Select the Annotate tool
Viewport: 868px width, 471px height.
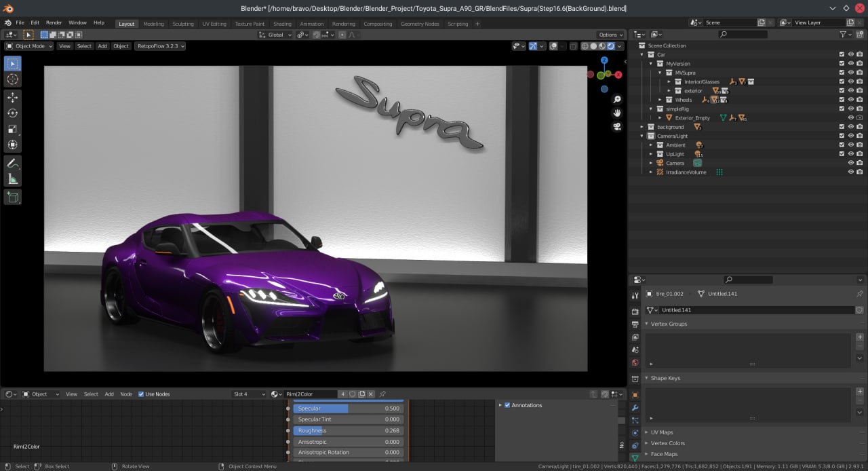tap(12, 164)
